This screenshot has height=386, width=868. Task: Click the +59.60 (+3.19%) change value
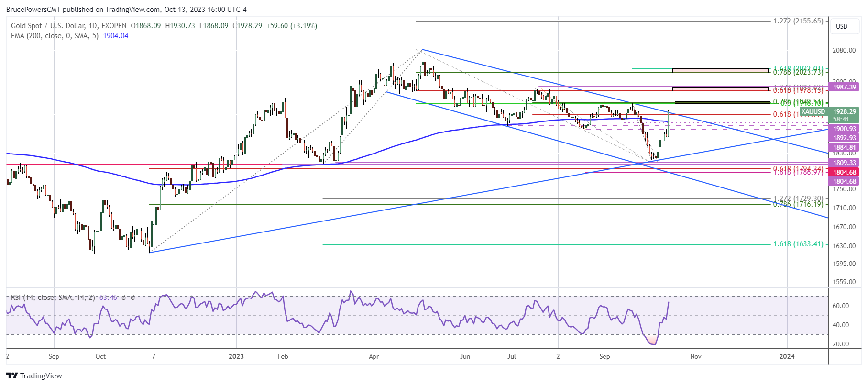pos(292,26)
